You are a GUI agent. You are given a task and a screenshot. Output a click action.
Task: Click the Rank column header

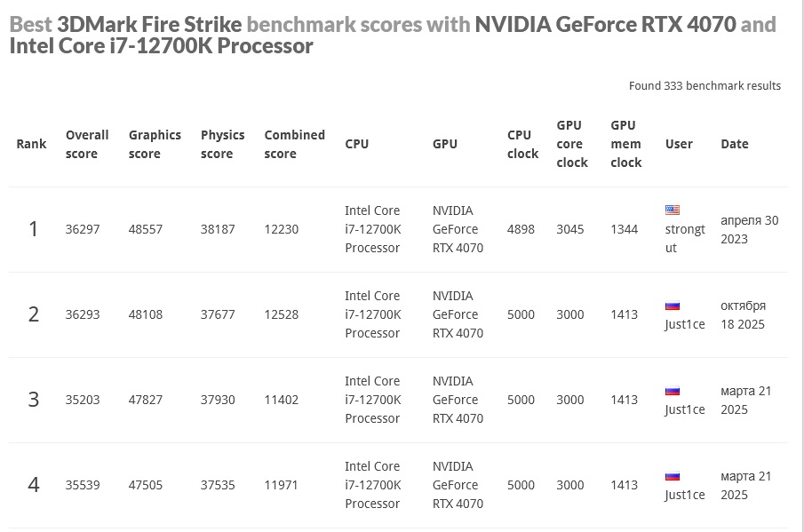click(31, 144)
